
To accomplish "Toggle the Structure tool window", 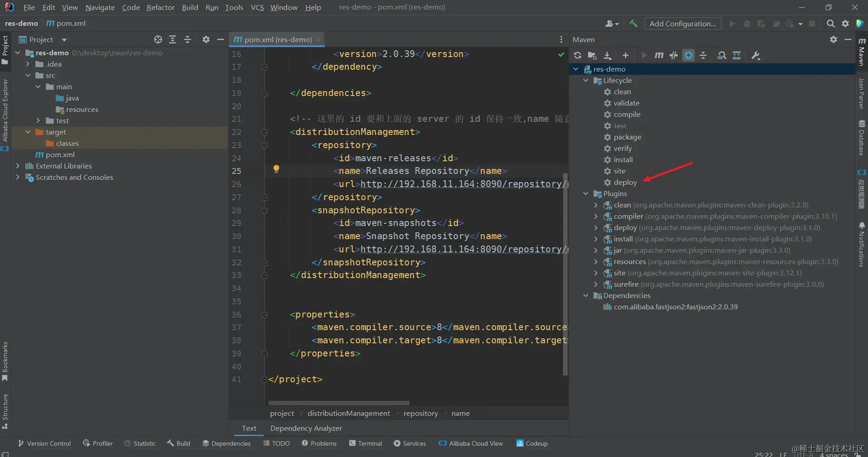I will 5,411.
